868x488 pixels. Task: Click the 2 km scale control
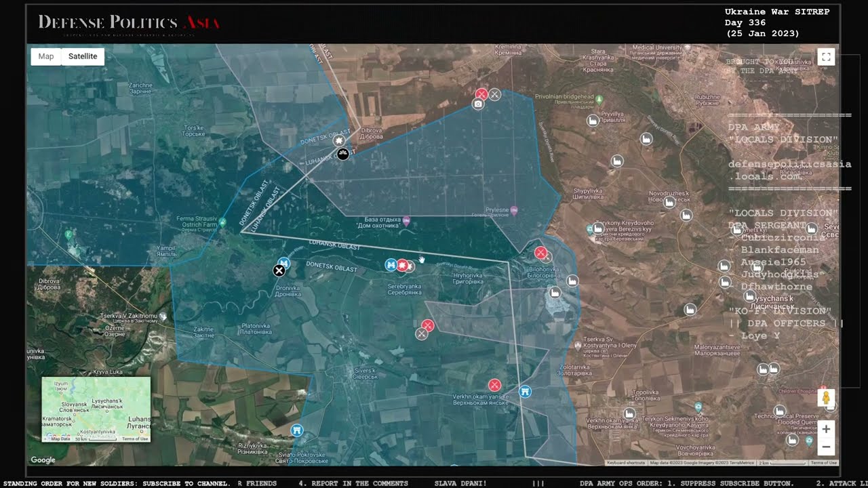click(782, 463)
